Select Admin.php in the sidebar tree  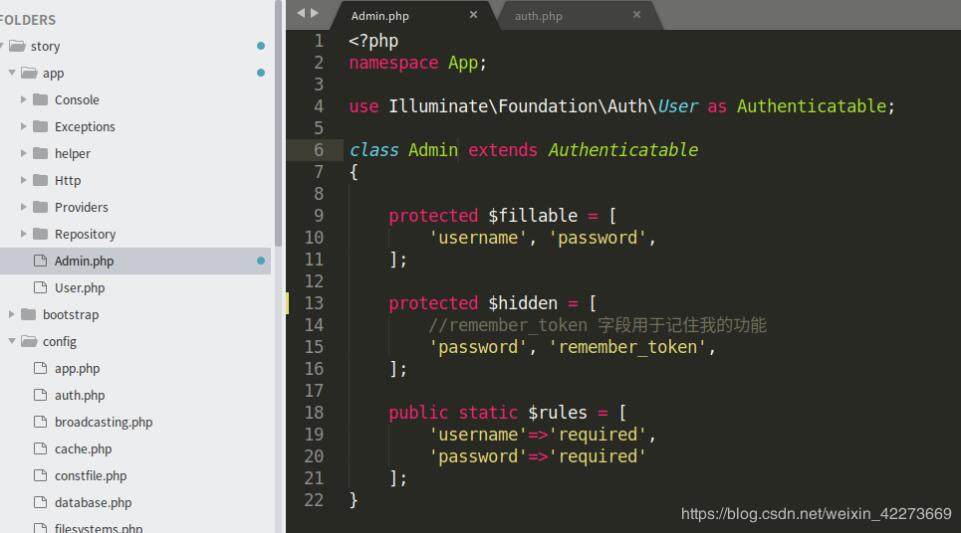coord(84,261)
